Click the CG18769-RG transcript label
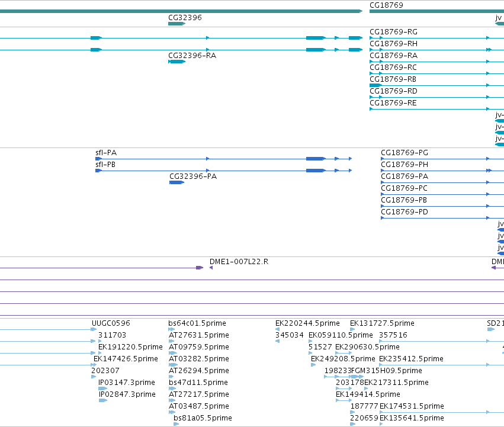 coord(393,32)
